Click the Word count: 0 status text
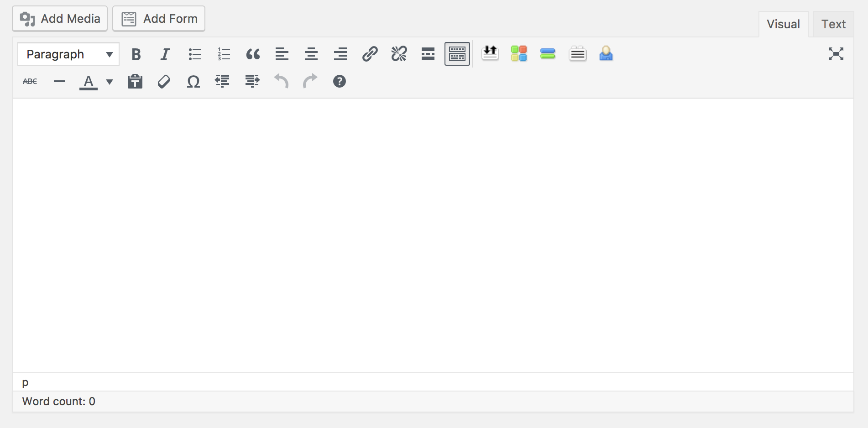 (59, 402)
